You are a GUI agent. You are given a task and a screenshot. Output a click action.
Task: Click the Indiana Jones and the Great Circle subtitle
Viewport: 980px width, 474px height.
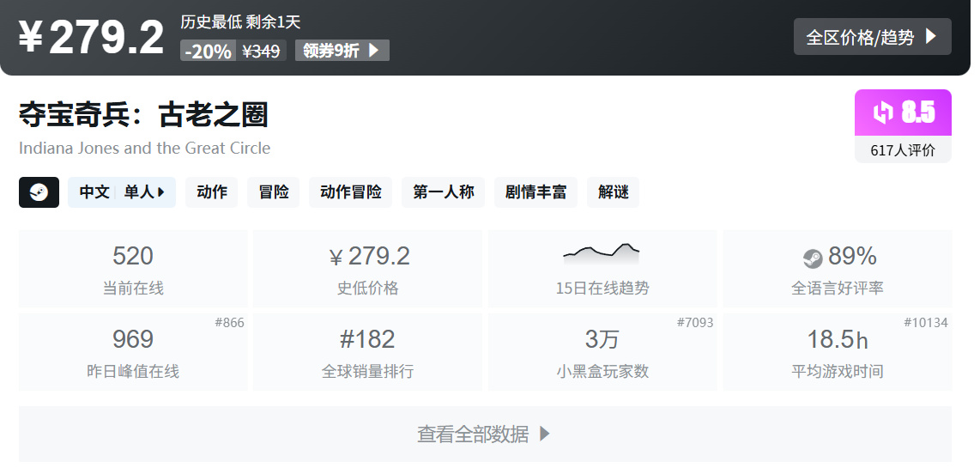(144, 149)
